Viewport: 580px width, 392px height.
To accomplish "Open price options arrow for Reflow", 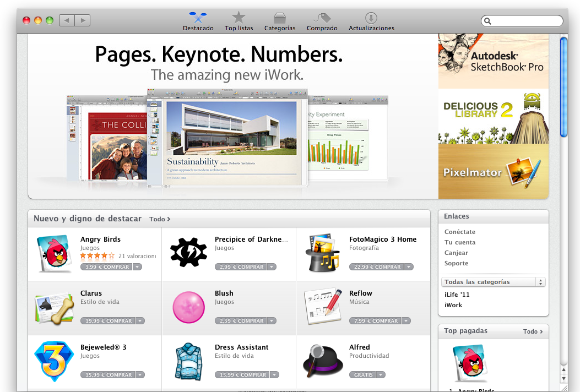I will pyautogui.click(x=406, y=320).
